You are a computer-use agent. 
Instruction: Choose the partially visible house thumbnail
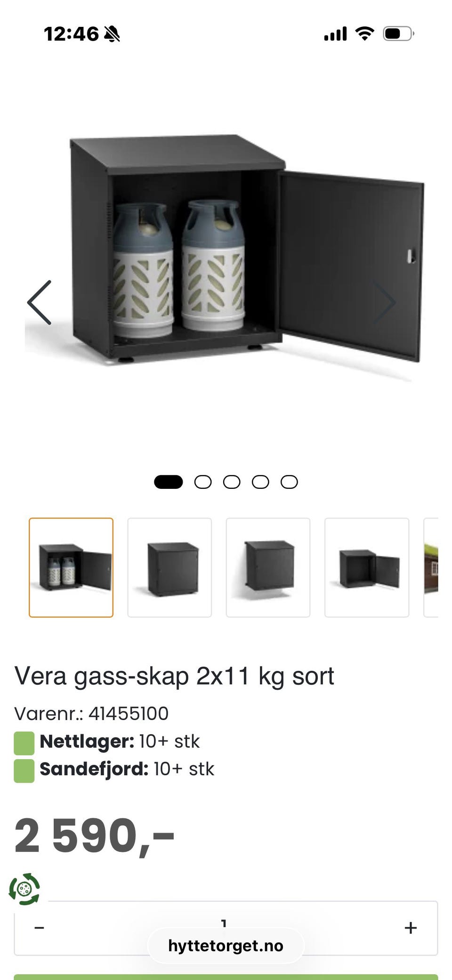431,567
